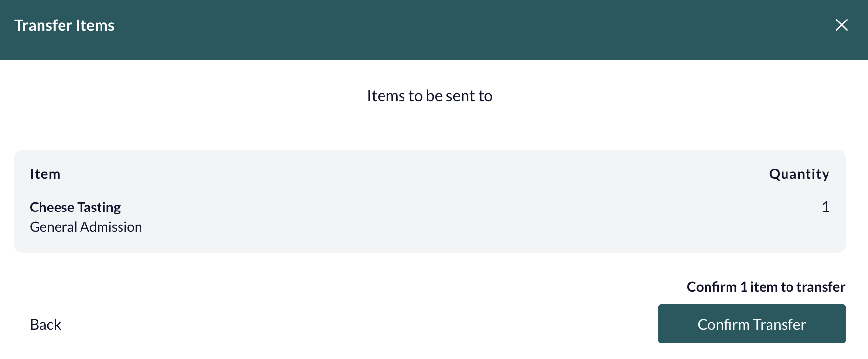
Task: Click the Confirm Transfer button
Action: click(751, 324)
